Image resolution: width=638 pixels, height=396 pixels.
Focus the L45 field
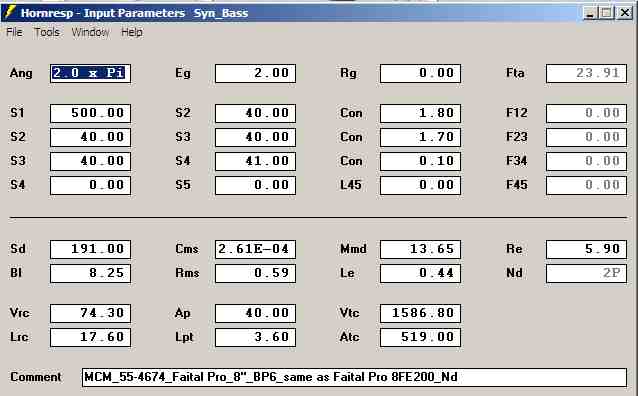(x=420, y=185)
